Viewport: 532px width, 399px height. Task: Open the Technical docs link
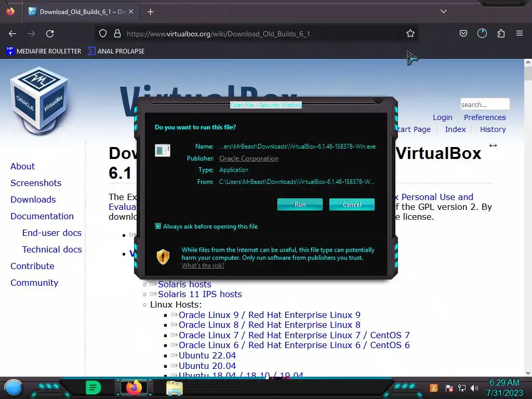[x=52, y=249]
